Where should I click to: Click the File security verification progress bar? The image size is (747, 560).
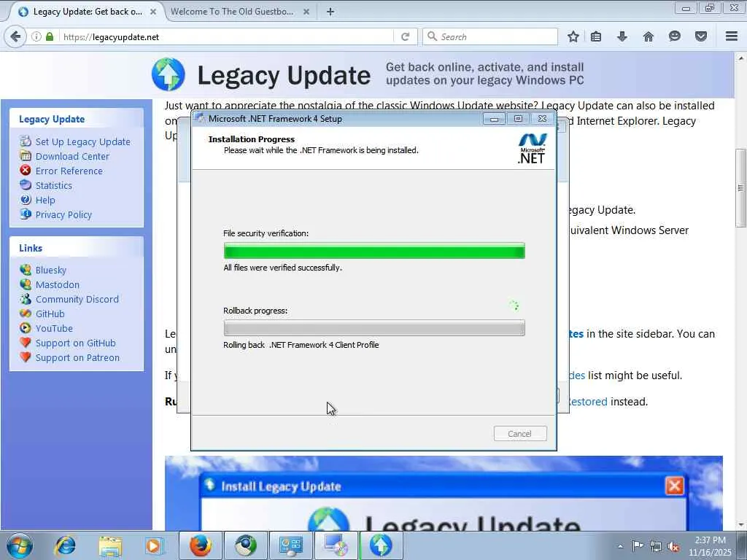click(374, 251)
